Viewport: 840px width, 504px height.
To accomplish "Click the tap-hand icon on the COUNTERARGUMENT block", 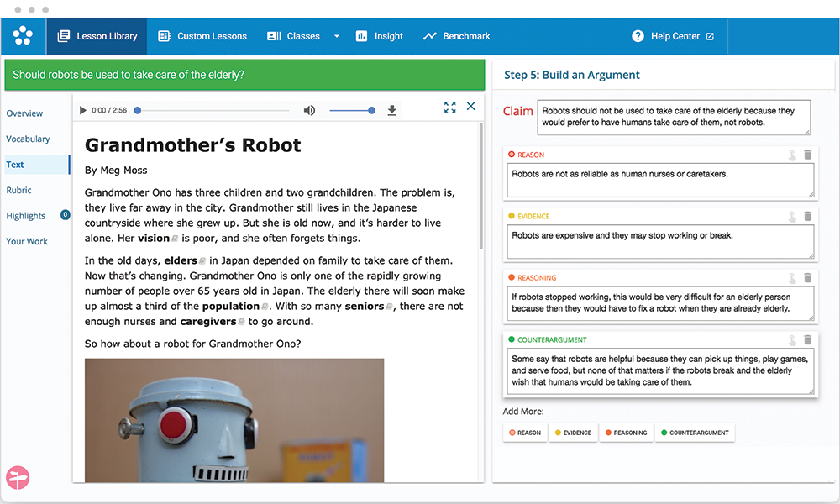I will (x=792, y=340).
